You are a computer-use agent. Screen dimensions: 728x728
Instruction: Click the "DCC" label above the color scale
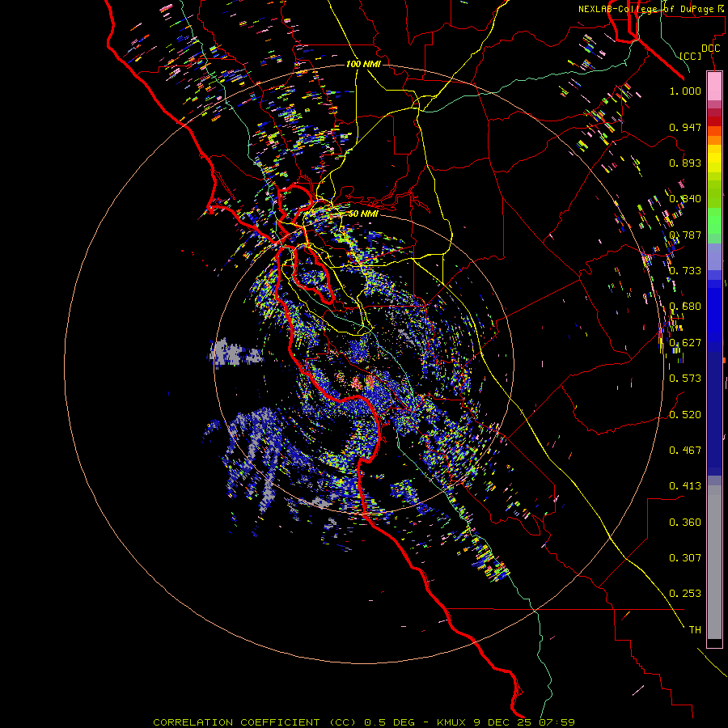710,49
